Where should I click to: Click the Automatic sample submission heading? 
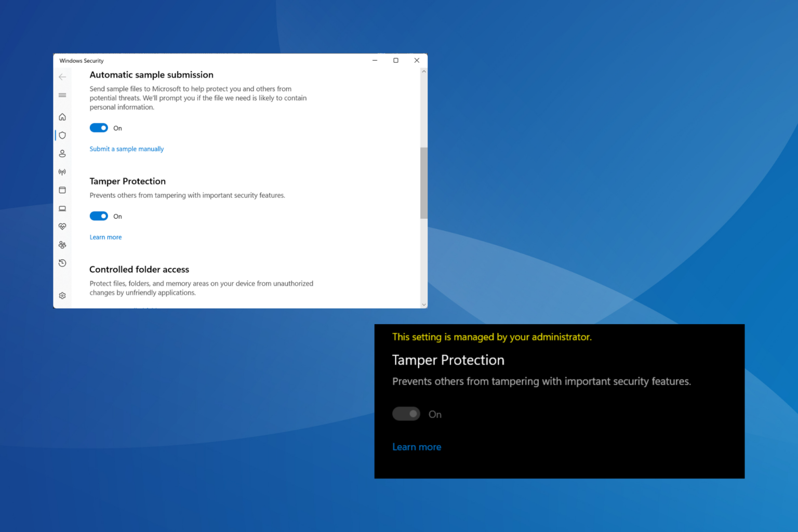pos(151,75)
